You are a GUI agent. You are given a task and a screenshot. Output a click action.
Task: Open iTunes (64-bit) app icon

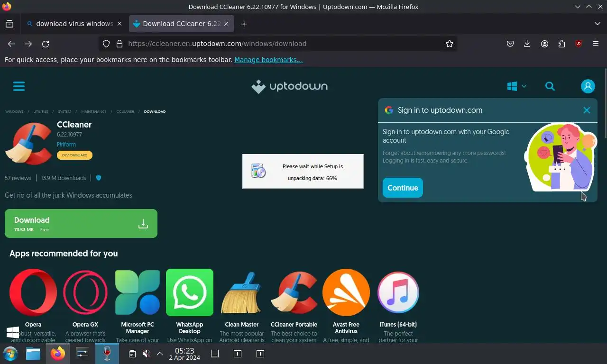click(x=398, y=292)
